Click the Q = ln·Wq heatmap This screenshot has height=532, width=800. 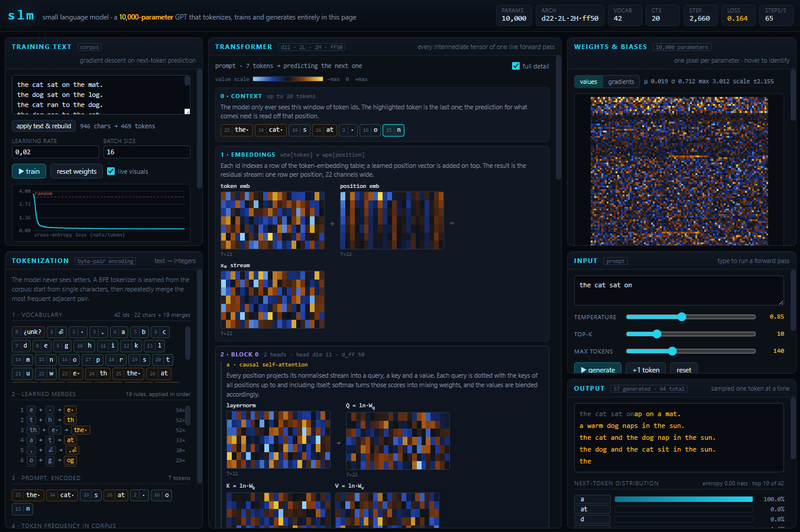tap(398, 441)
